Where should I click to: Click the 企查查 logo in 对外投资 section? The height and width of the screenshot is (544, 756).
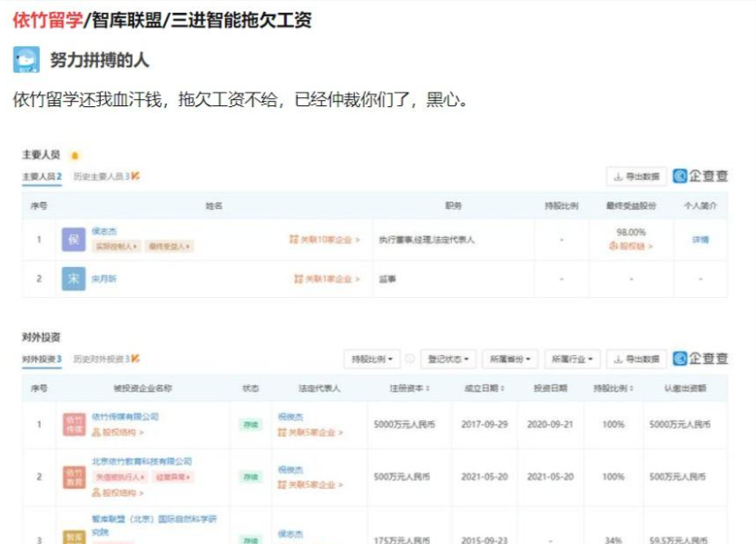pyautogui.click(x=700, y=359)
